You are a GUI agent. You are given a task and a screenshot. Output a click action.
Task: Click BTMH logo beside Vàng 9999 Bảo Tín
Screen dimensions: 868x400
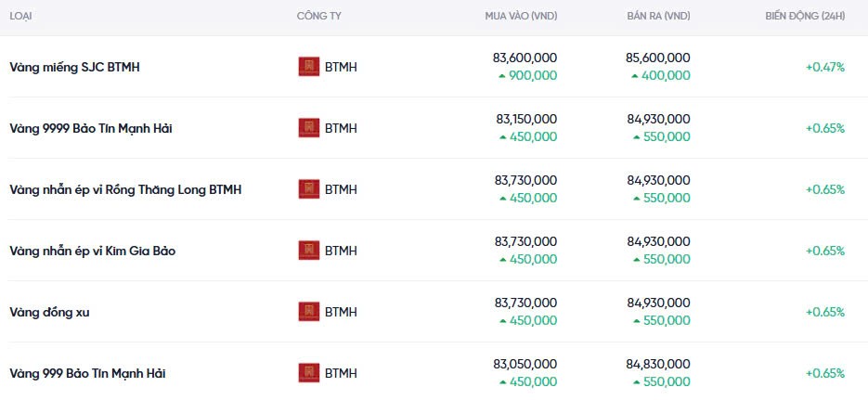(308, 128)
